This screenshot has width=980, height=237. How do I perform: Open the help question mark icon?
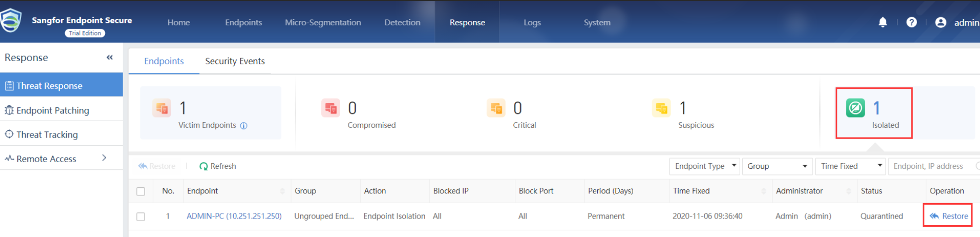(911, 22)
